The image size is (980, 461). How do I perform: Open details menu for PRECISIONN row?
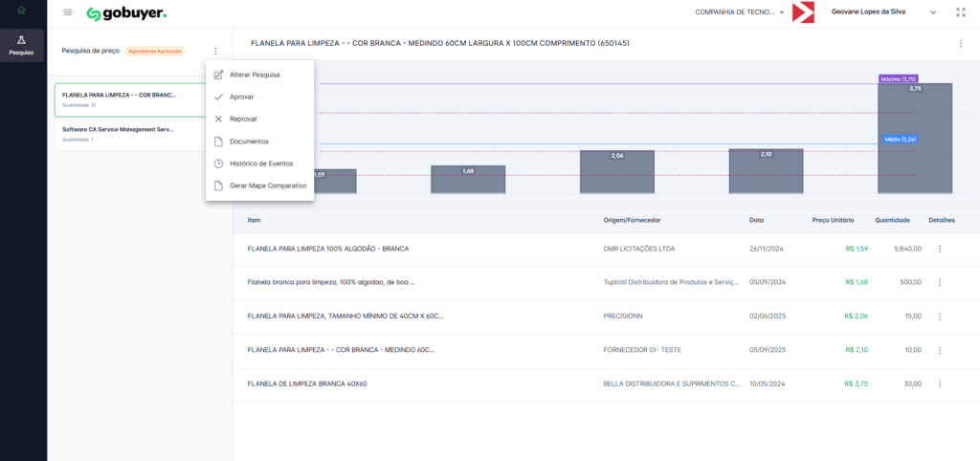[940, 316]
